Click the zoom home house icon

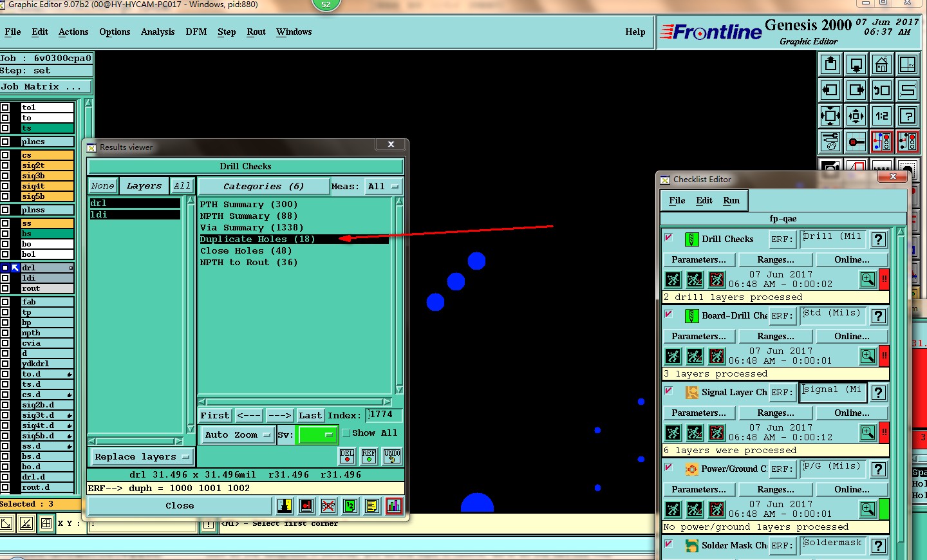click(882, 64)
